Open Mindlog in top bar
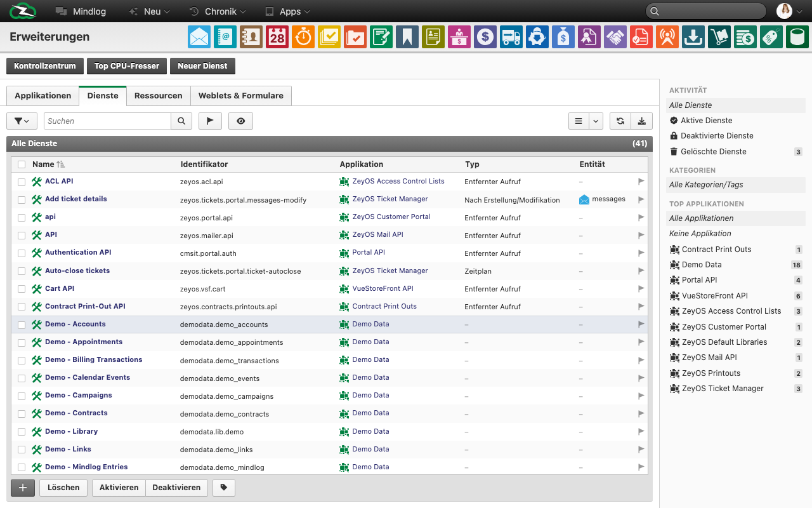Viewport: 812px width, 508px height. point(81,11)
